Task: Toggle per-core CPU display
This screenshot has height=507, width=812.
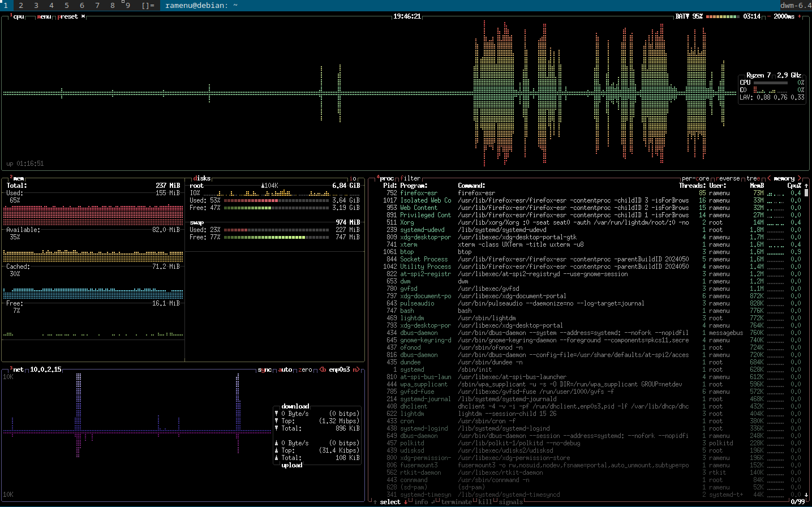Action: coord(695,178)
